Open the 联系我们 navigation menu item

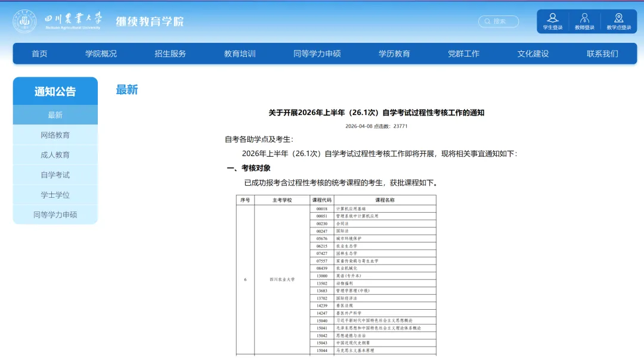click(602, 54)
